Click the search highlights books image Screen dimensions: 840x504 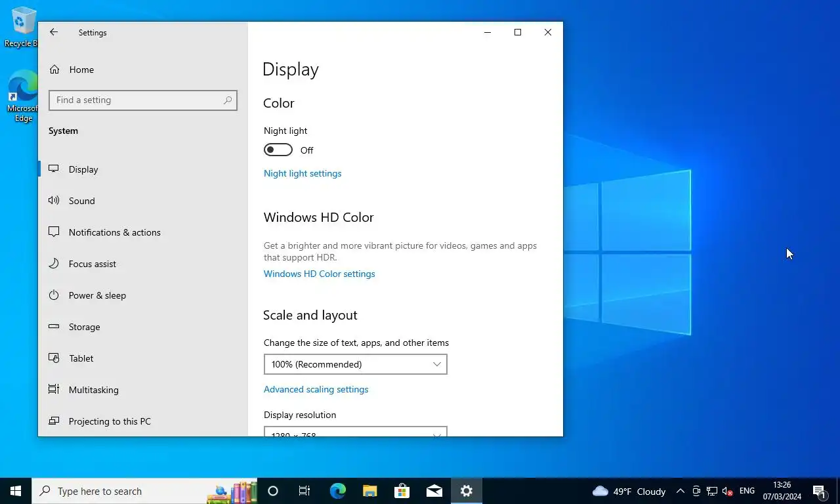tap(232, 492)
